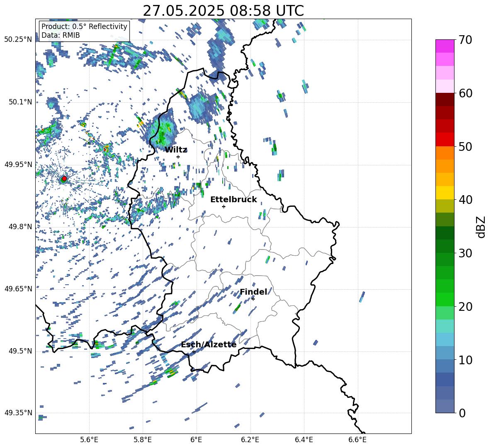
Task: Click the 6.4°E longitude label
Action: (x=304, y=440)
